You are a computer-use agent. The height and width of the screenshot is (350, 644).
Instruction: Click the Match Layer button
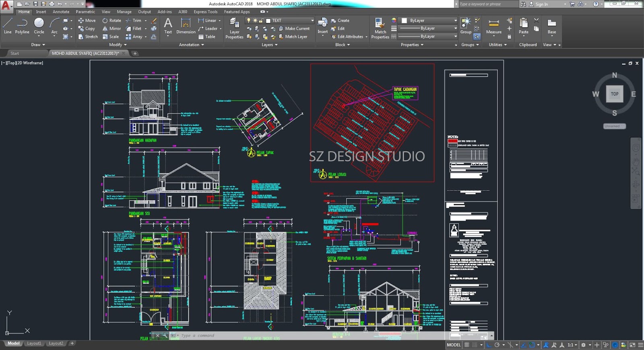click(293, 37)
